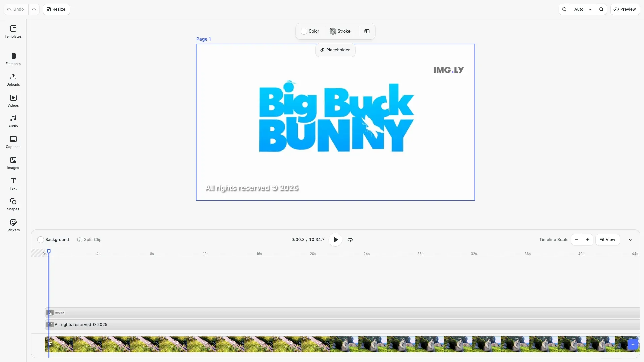This screenshot has width=644, height=362.
Task: Open the Audio panel
Action: (13, 121)
